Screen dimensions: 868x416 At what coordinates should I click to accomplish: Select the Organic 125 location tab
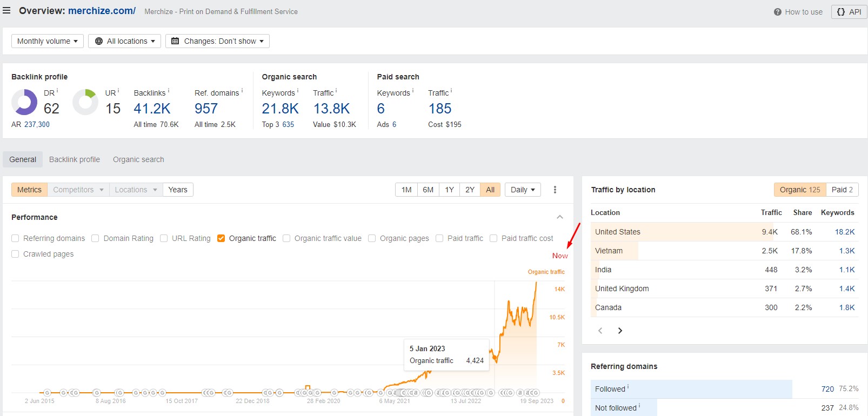tap(800, 190)
